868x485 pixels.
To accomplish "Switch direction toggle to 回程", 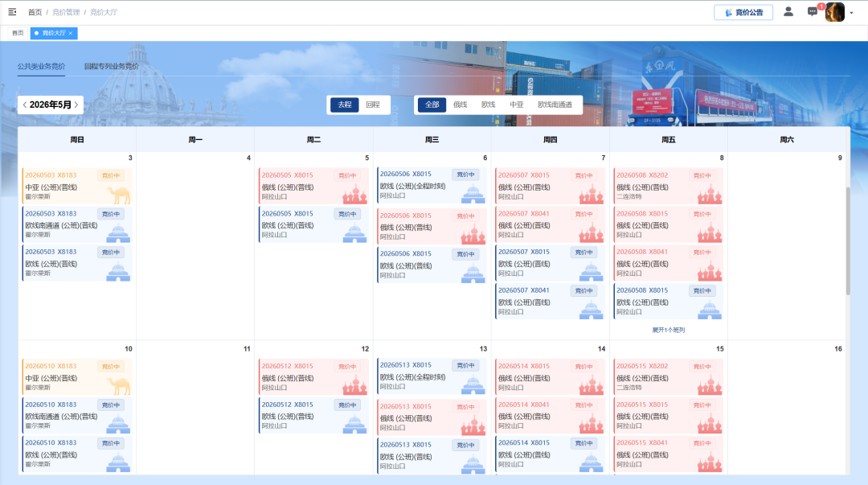I will (373, 105).
